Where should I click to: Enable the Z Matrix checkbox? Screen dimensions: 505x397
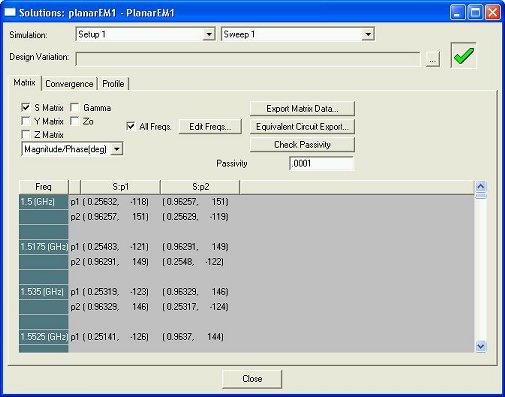point(26,134)
